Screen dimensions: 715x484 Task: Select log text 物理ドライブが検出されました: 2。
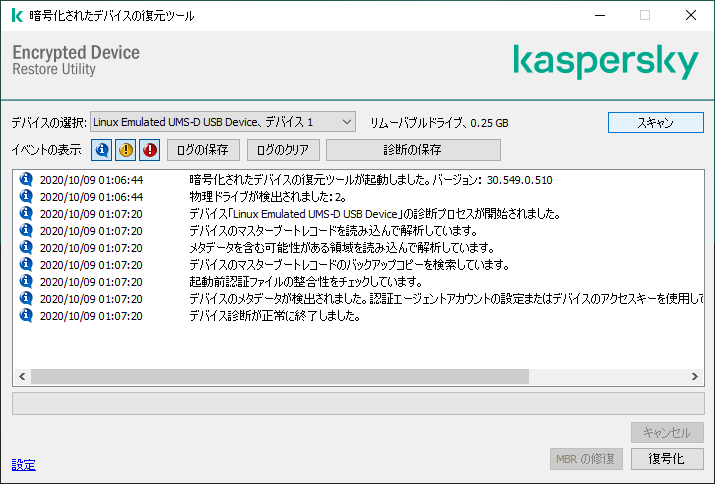click(x=268, y=197)
